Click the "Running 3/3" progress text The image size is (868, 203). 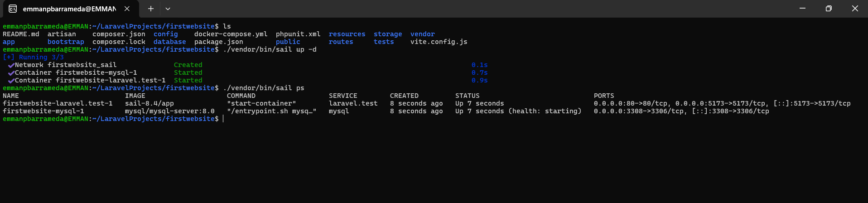coord(41,58)
